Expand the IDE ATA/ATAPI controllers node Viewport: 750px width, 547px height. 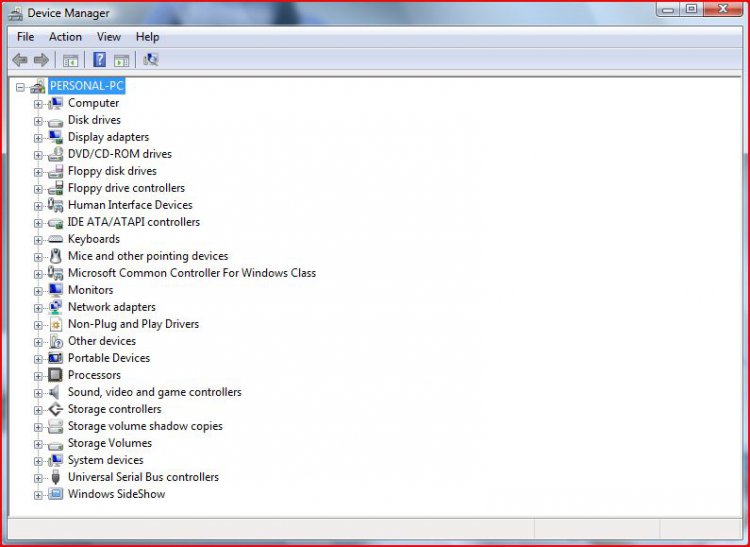click(x=38, y=223)
